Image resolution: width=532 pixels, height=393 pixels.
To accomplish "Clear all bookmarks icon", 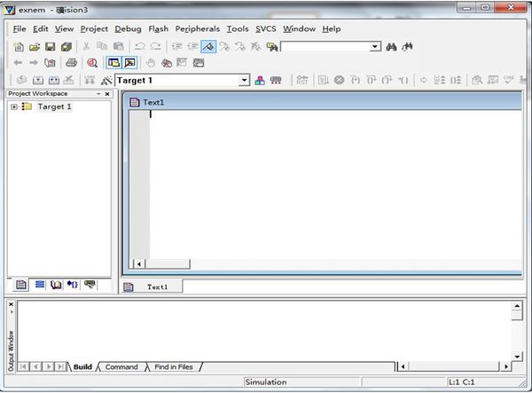I will coord(256,46).
